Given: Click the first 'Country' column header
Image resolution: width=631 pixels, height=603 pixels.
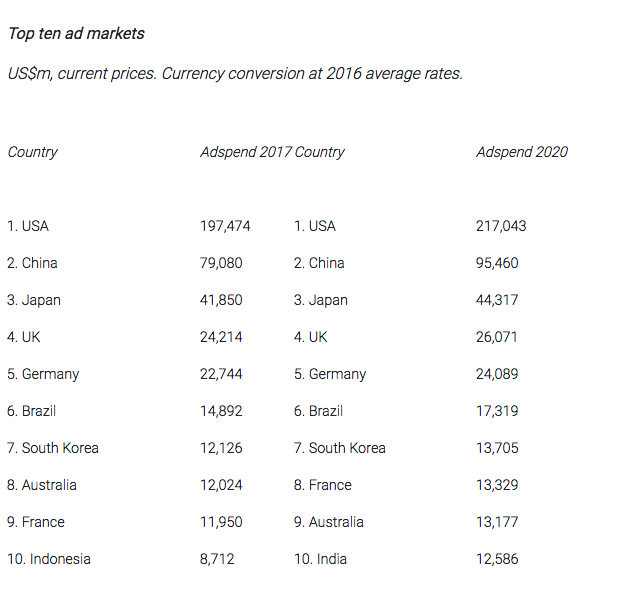Looking at the screenshot, I should point(33,152).
